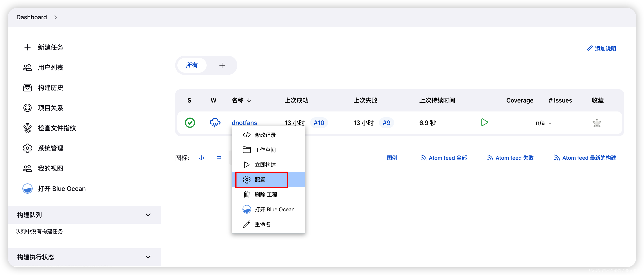644x275 pixels.
Task: Choose 删除 工程 from context menu
Action: [x=268, y=194]
